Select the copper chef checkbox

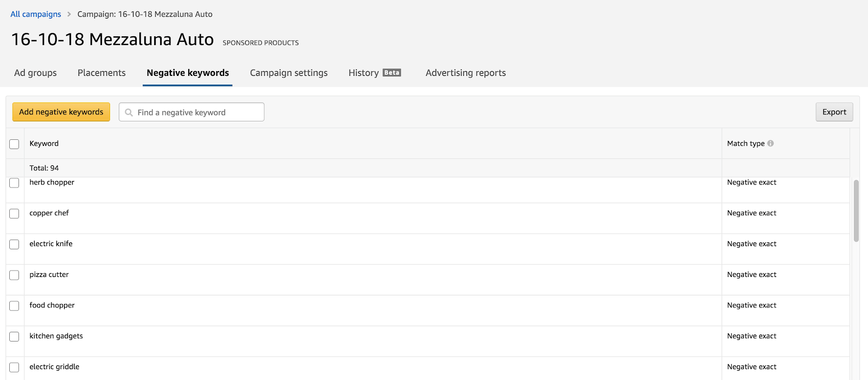click(14, 214)
